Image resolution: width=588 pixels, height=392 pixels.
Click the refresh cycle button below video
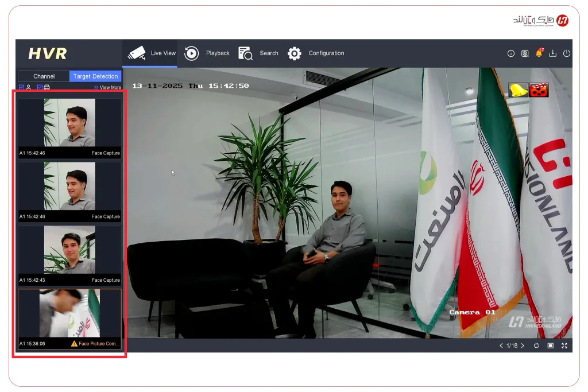tap(536, 346)
